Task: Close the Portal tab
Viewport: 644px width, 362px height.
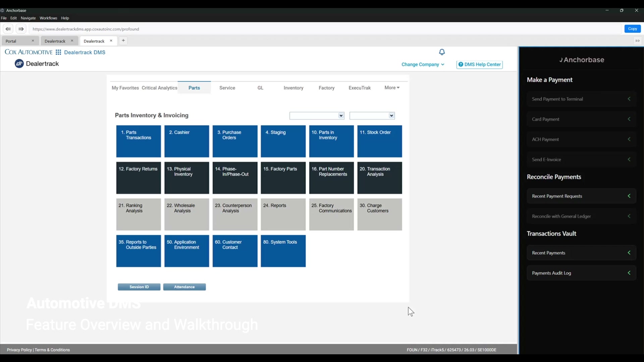Action: tap(33, 41)
